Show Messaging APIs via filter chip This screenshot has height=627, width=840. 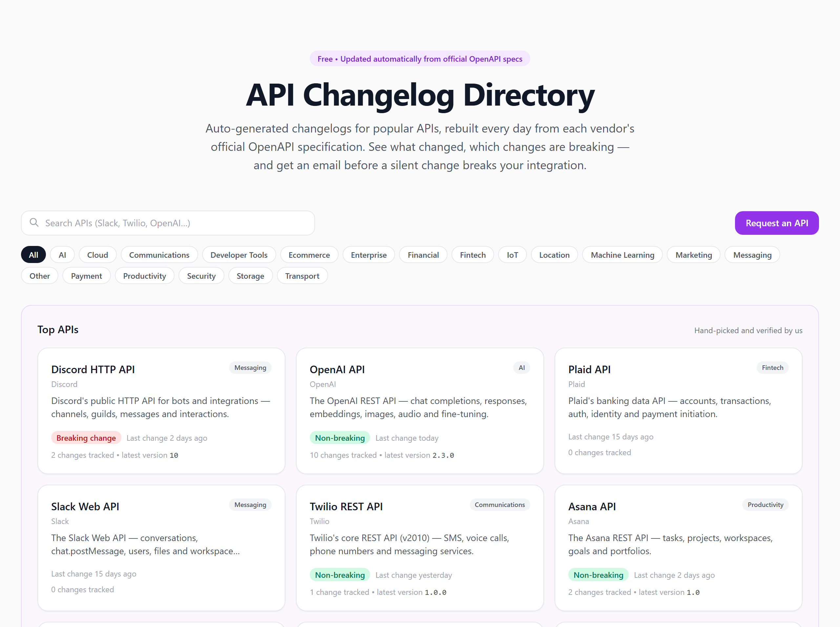(752, 255)
